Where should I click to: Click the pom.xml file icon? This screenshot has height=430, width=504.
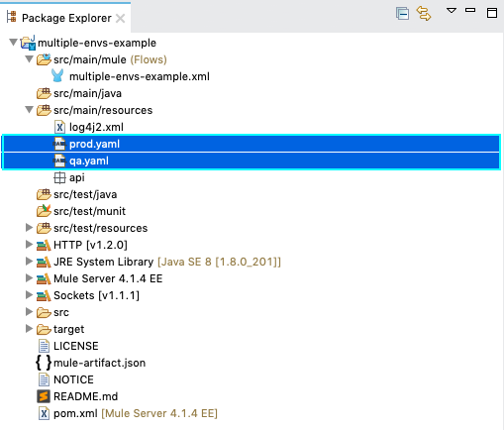click(44, 413)
